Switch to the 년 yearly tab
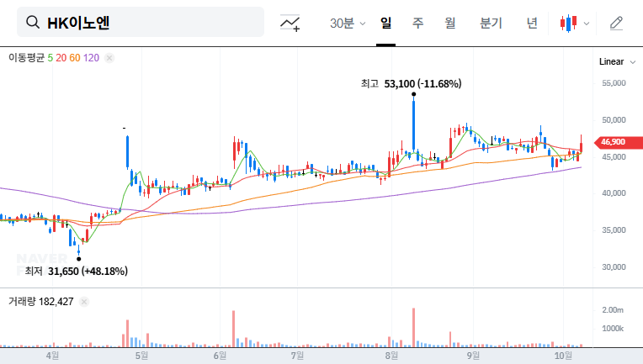The width and height of the screenshot is (643, 364). (x=532, y=23)
